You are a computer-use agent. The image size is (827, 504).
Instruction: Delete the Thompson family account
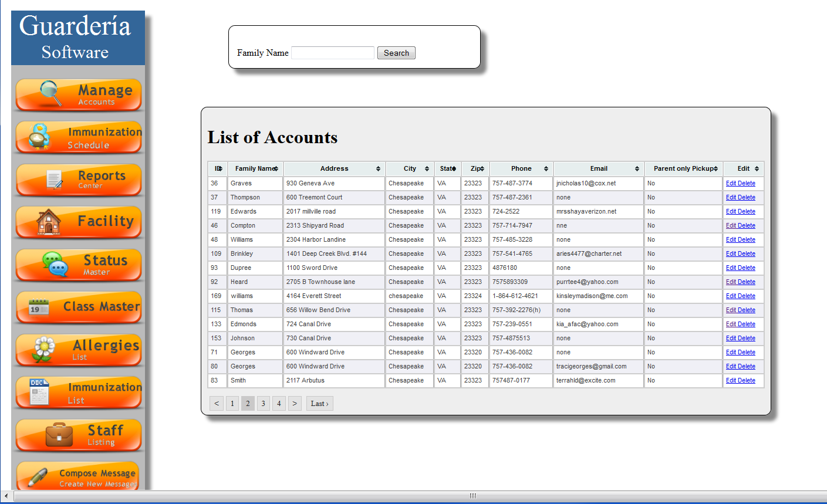748,197
